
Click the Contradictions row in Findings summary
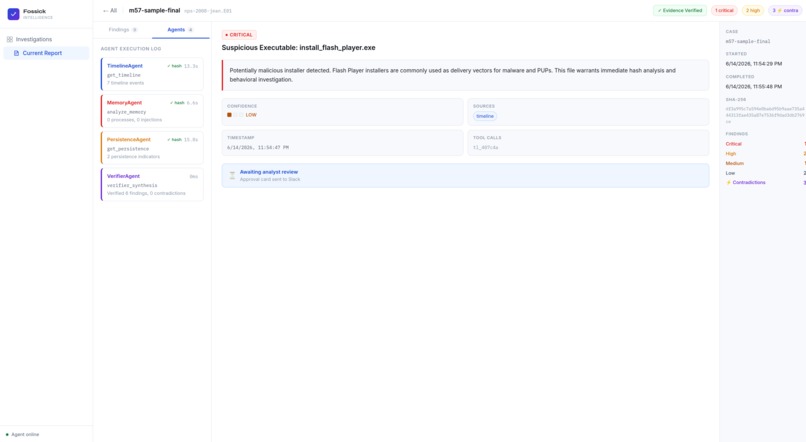coord(765,182)
